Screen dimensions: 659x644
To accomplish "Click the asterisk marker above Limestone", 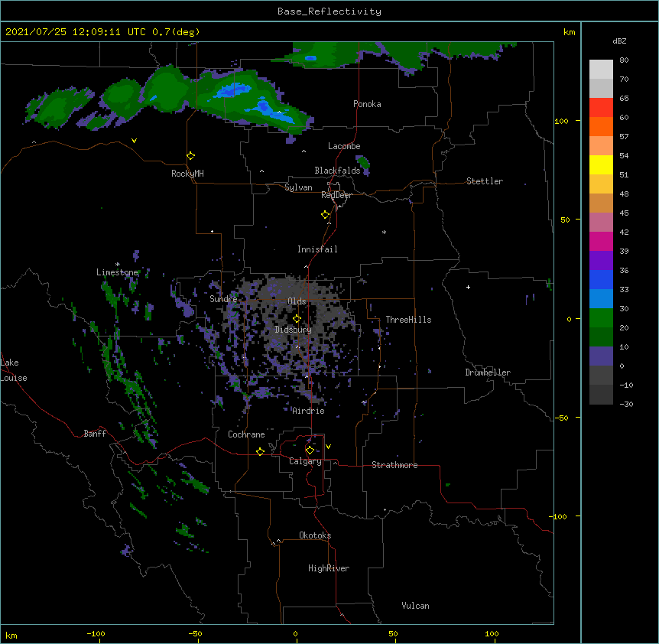I will point(117,265).
